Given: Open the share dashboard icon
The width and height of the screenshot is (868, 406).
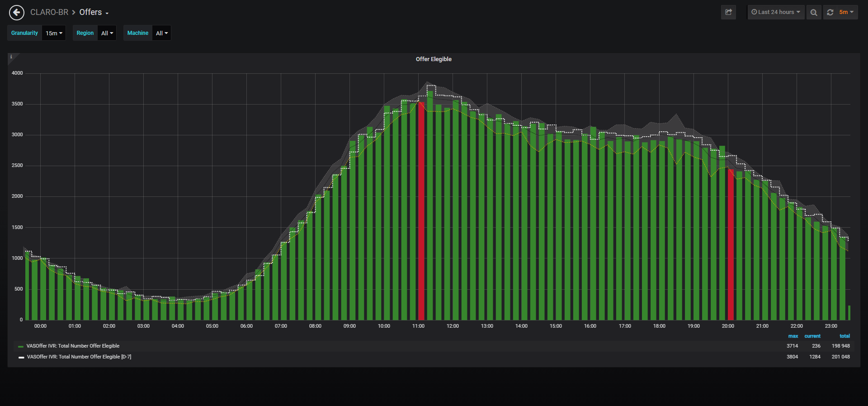Looking at the screenshot, I should click(x=728, y=12).
